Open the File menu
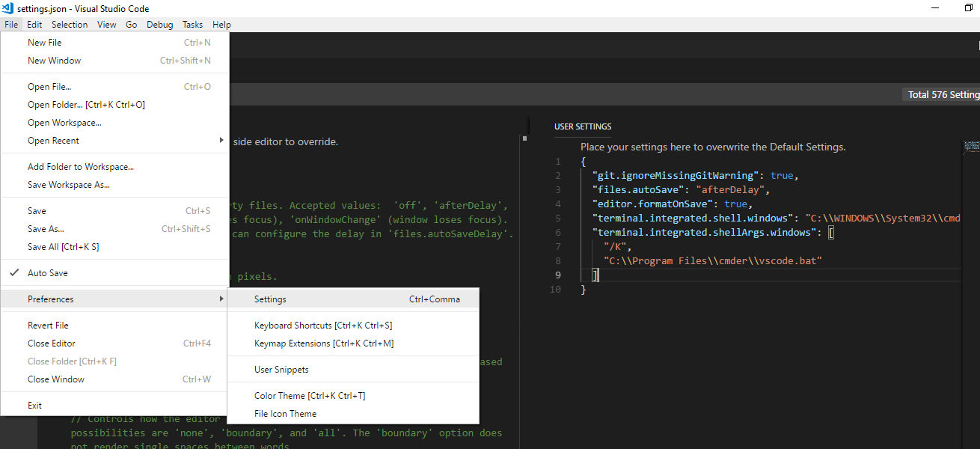This screenshot has width=980, height=449. click(x=10, y=25)
